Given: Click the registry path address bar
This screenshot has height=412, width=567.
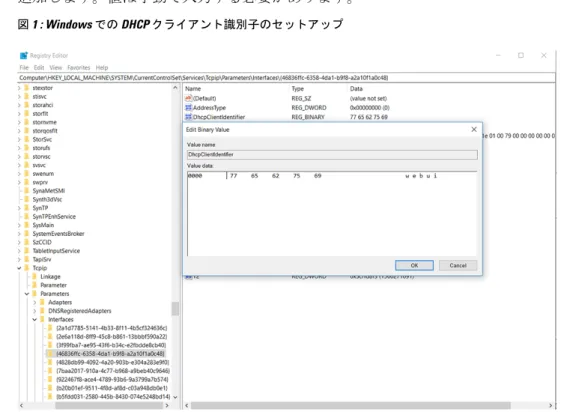Looking at the screenshot, I should tap(286, 78).
